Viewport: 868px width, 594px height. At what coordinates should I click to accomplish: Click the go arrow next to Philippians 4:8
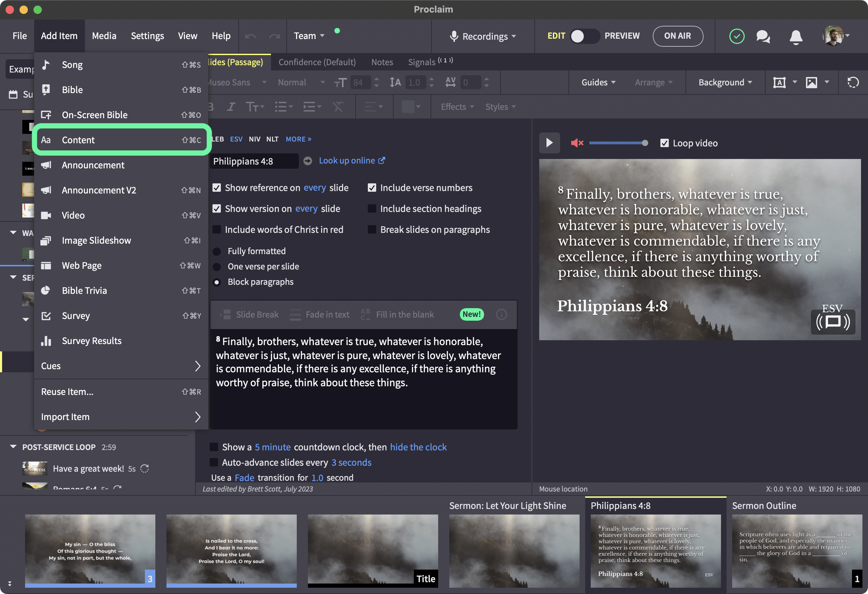click(307, 161)
